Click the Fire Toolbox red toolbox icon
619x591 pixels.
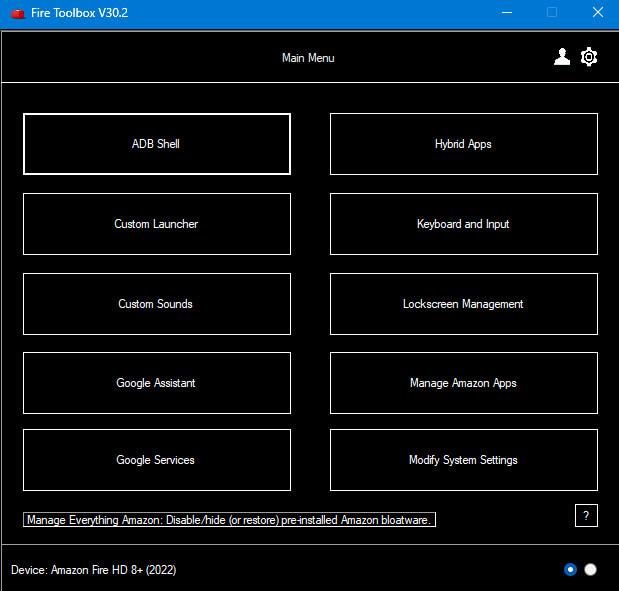pyautogui.click(x=18, y=13)
